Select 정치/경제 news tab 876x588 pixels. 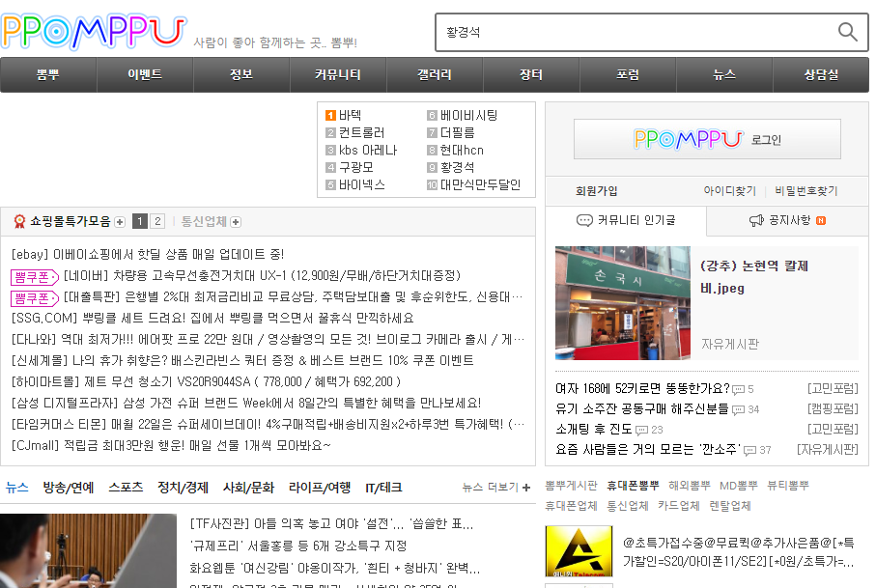pyautogui.click(x=183, y=488)
